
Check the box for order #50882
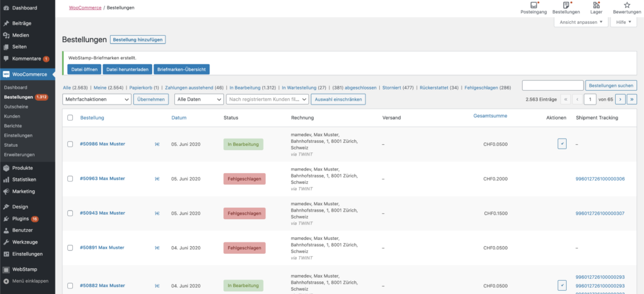pyautogui.click(x=70, y=285)
